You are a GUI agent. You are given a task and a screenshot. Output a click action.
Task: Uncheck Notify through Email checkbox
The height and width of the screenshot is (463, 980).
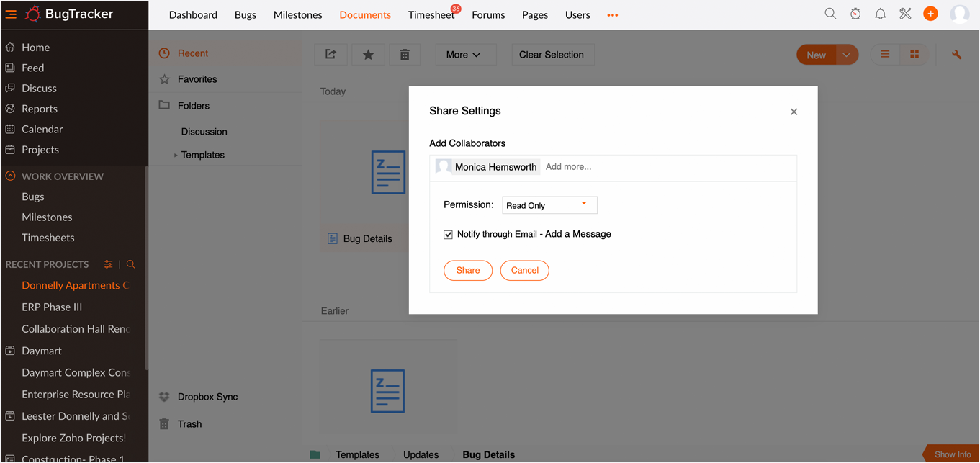(x=448, y=235)
